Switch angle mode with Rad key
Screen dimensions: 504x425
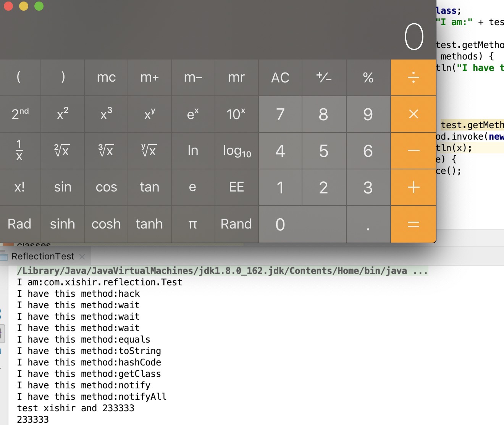(19, 224)
